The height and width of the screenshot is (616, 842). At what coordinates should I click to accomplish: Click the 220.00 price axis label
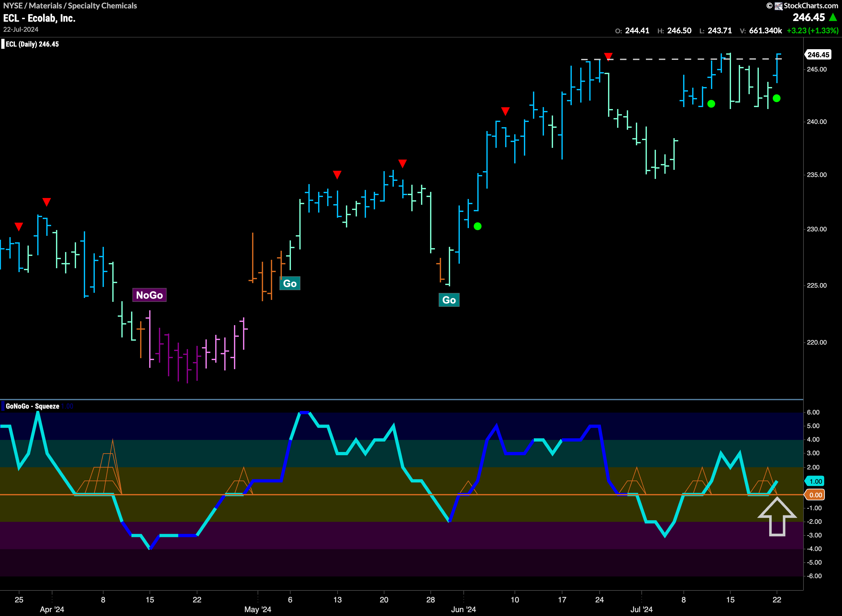[817, 342]
